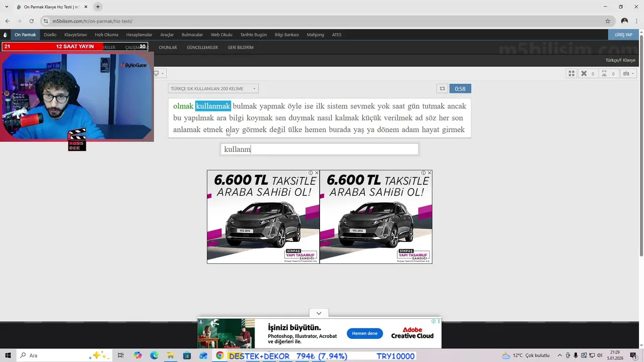This screenshot has width=644, height=362.
Task: Open Microsoft Store from the taskbar
Action: [x=187, y=355]
